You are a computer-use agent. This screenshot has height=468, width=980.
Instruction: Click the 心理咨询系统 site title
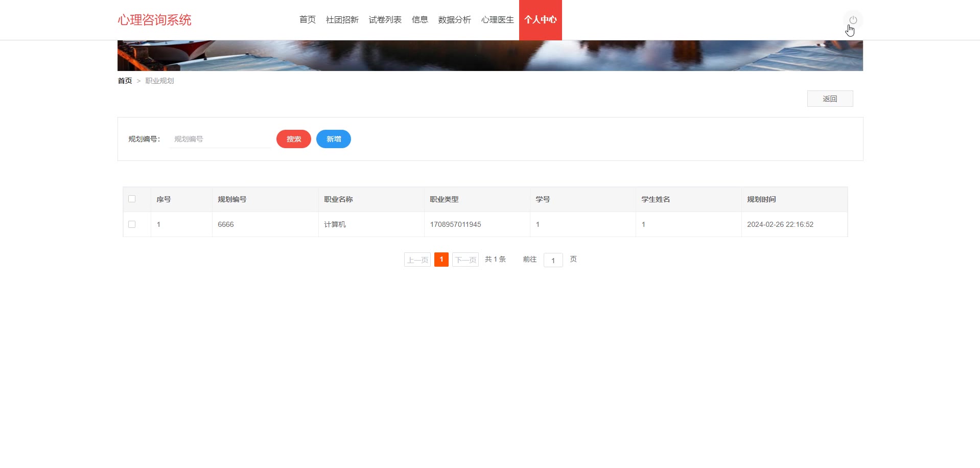click(x=154, y=20)
